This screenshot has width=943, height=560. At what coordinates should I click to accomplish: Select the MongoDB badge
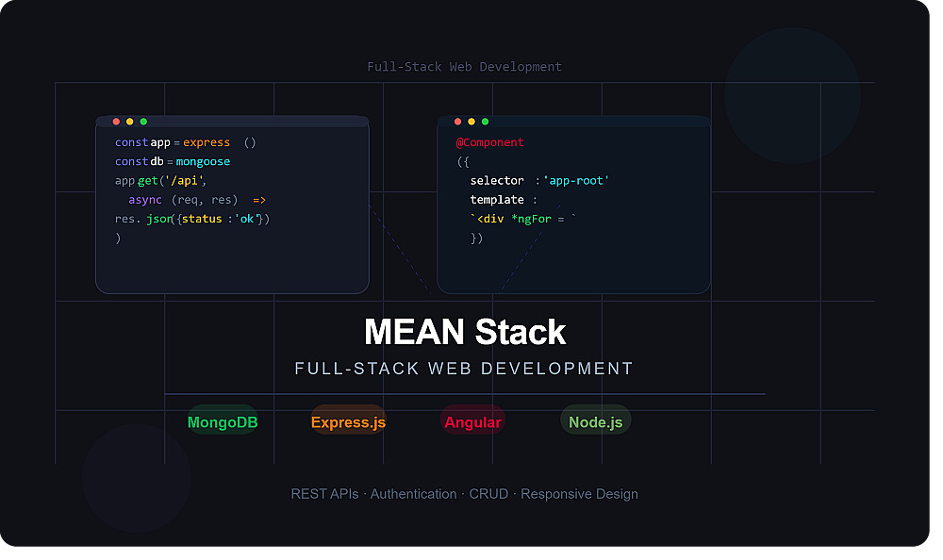point(223,421)
